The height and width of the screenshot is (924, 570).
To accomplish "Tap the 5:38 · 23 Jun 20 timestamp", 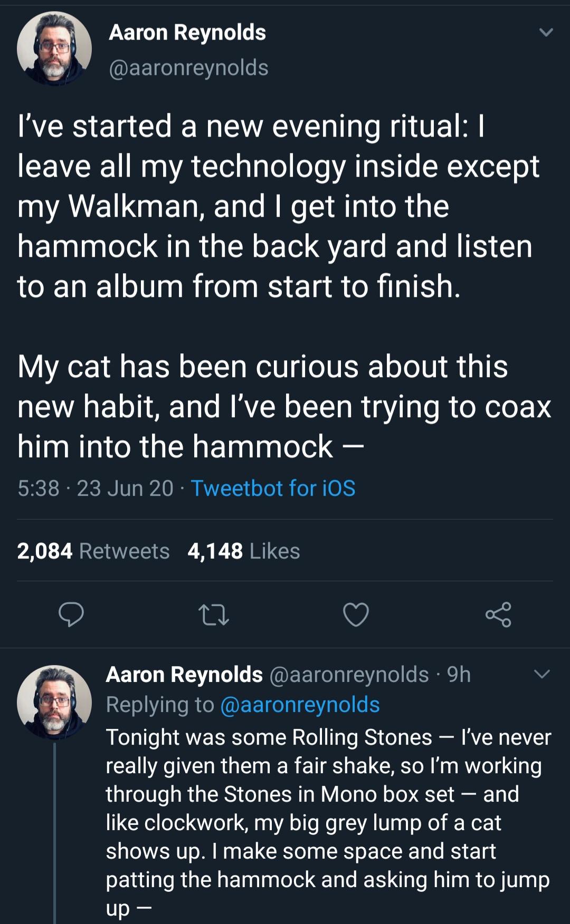I will pos(96,488).
